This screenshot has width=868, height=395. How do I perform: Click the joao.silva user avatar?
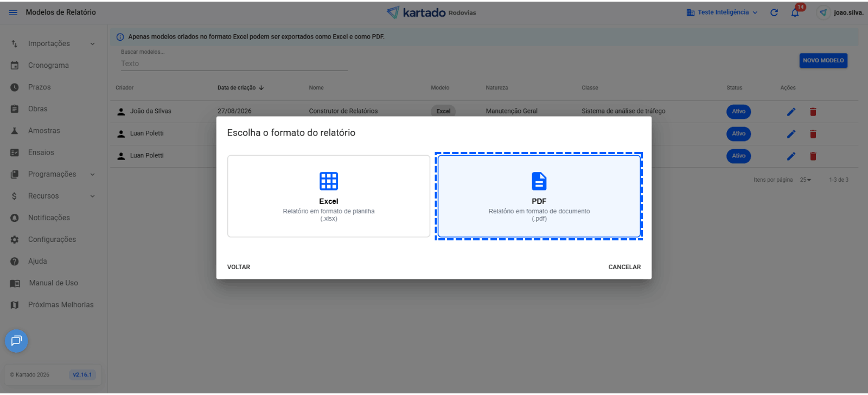(x=824, y=12)
